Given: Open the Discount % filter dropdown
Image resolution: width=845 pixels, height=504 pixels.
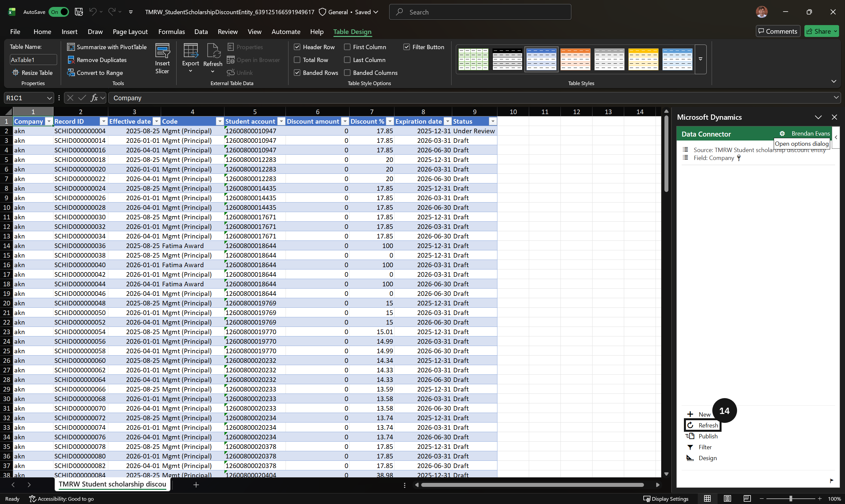Looking at the screenshot, I should pyautogui.click(x=390, y=121).
